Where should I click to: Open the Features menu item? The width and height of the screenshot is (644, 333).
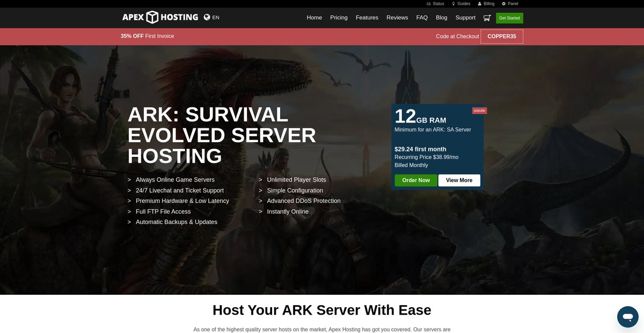pos(367,18)
